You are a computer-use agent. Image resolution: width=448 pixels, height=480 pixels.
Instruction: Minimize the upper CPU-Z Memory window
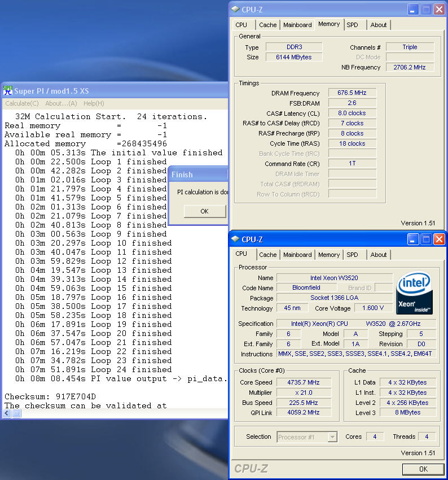(412, 10)
